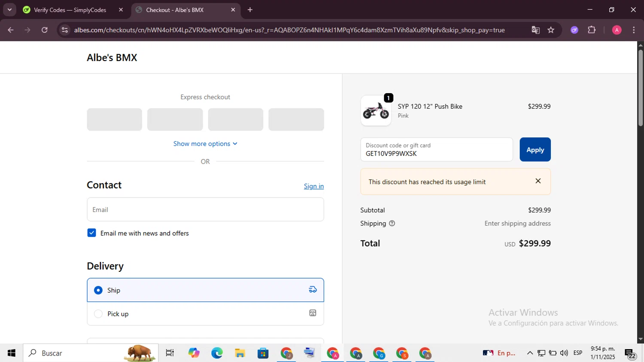The image size is (644, 362).
Task: View site information icon in address bar
Action: click(x=65, y=30)
